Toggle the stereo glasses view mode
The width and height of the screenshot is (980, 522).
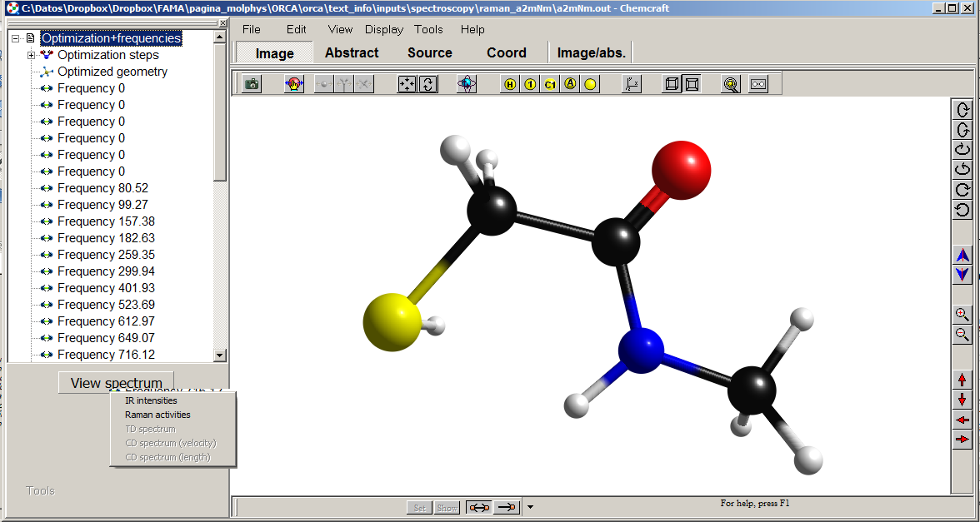(x=757, y=83)
